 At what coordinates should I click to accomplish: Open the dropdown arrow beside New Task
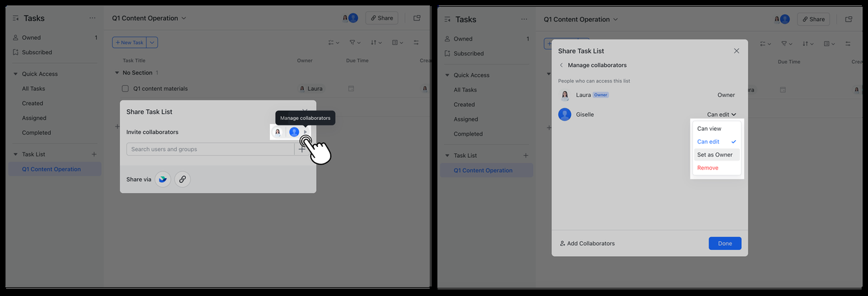pyautogui.click(x=153, y=43)
